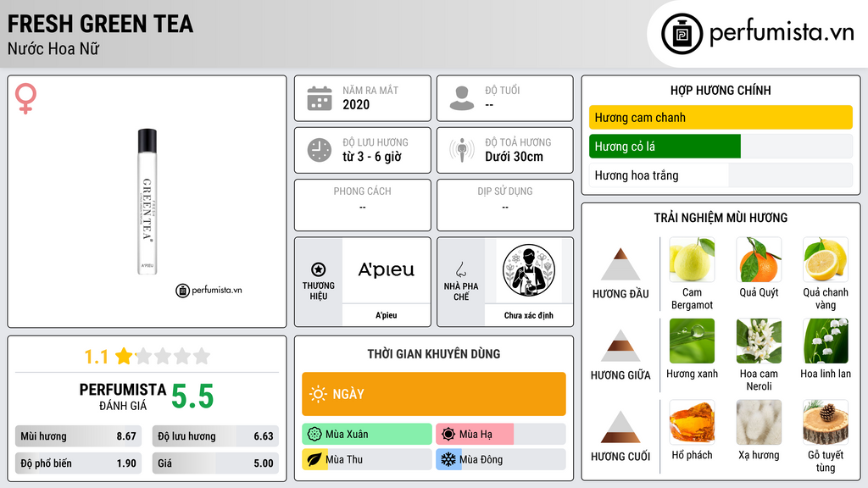Click the clock icon for Độ lưu hương
The height and width of the screenshot is (488, 868).
320,150
